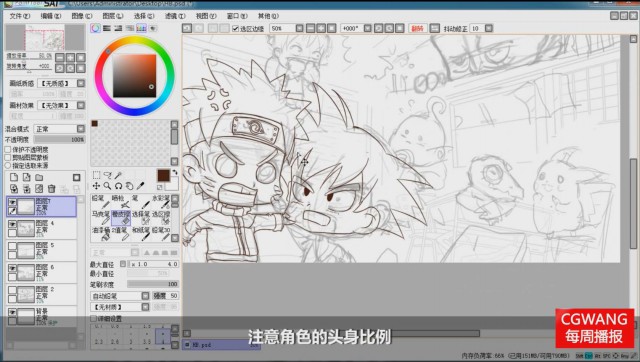The width and height of the screenshot is (640, 362).
Task: Open the 窗口 menu
Action: coord(237,16)
